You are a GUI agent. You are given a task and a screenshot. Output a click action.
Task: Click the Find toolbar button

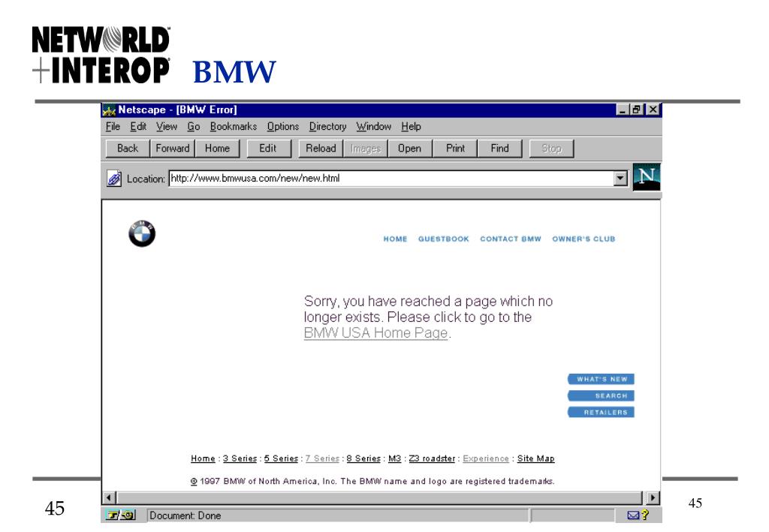(499, 149)
